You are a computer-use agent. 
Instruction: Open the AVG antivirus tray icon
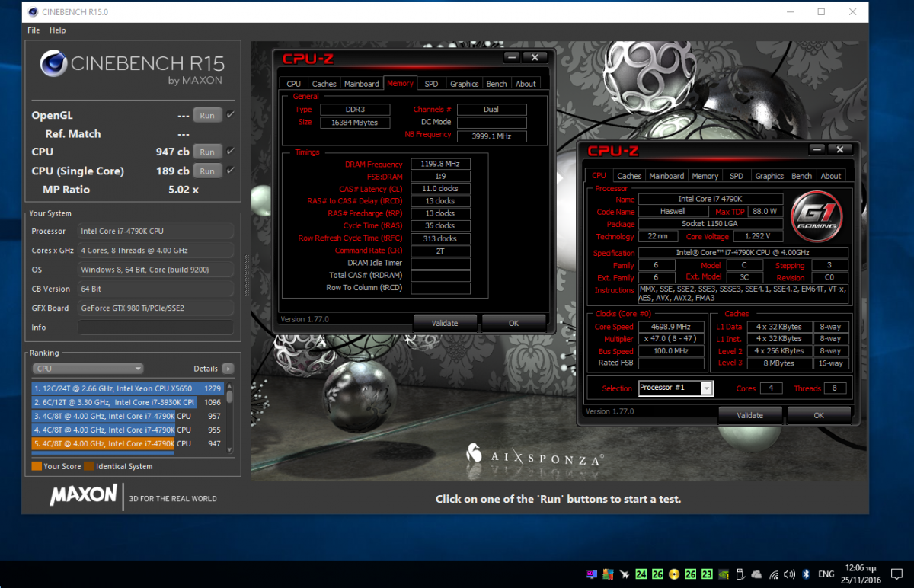pos(608,574)
